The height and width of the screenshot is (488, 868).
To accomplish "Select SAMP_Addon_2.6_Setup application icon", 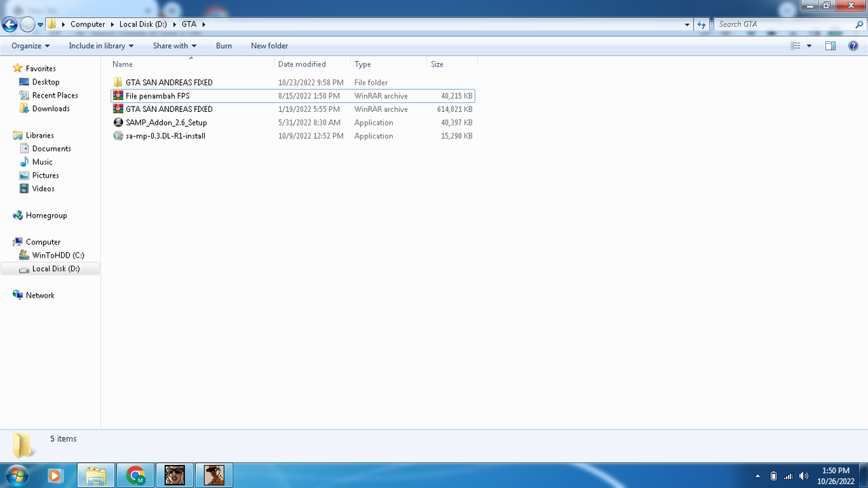I will coord(118,123).
